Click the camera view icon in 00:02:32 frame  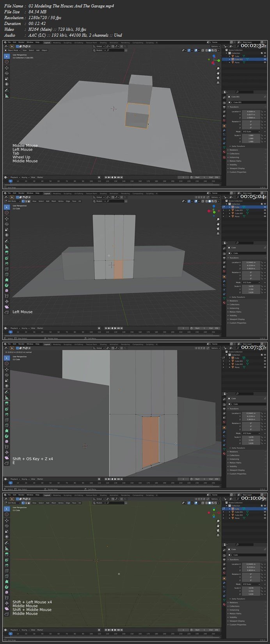[x=218, y=78]
